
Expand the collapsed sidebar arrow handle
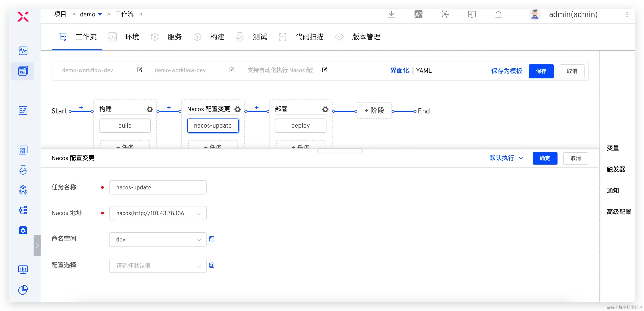pyautogui.click(x=37, y=246)
